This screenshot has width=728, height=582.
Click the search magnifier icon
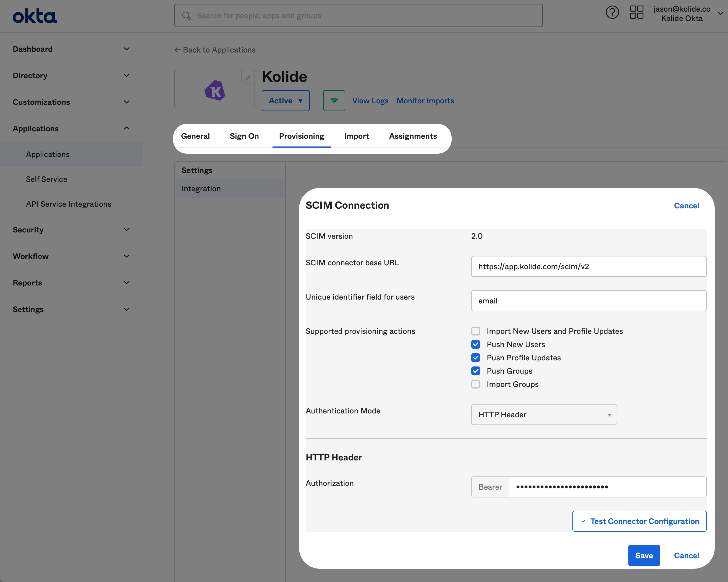(186, 15)
